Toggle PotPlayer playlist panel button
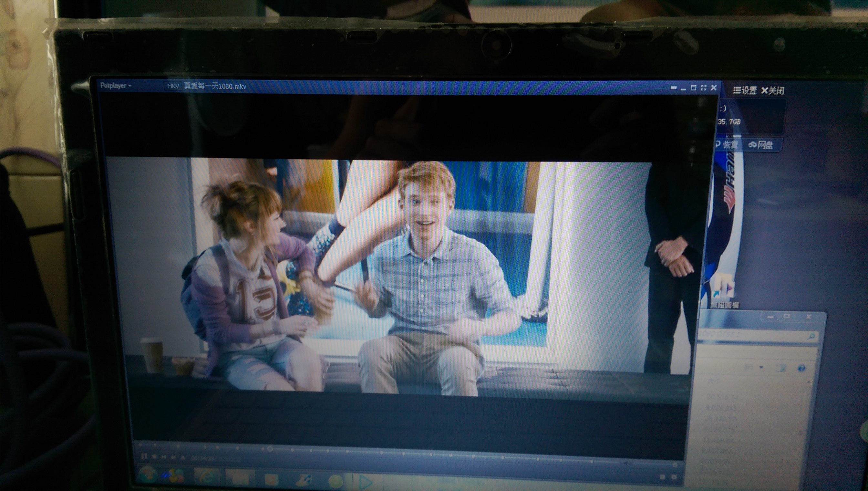Viewport: 868px width, 491px height. click(x=662, y=477)
